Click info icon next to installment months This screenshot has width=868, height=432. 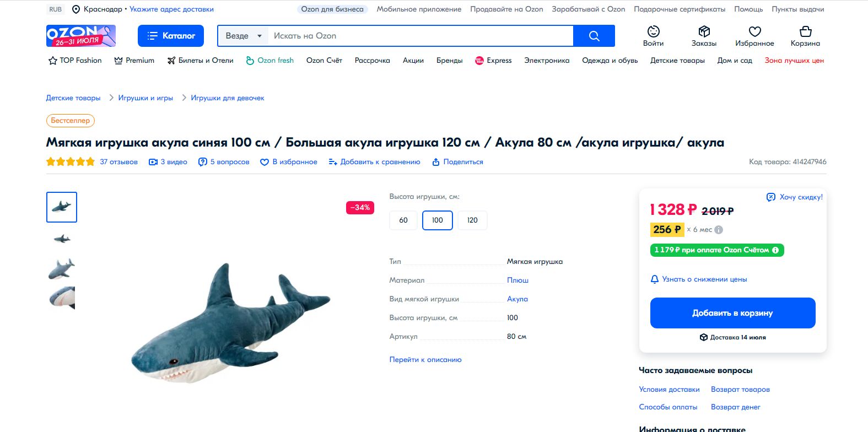click(719, 230)
